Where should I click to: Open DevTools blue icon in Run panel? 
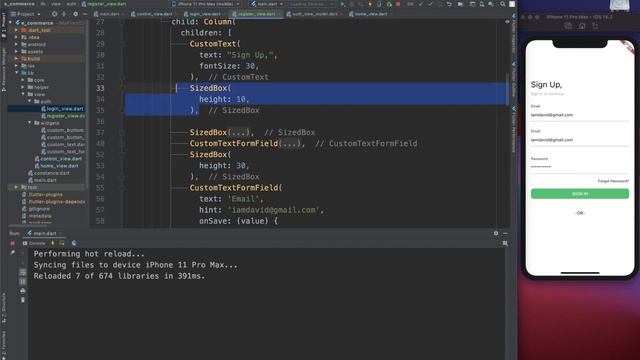coord(74,243)
